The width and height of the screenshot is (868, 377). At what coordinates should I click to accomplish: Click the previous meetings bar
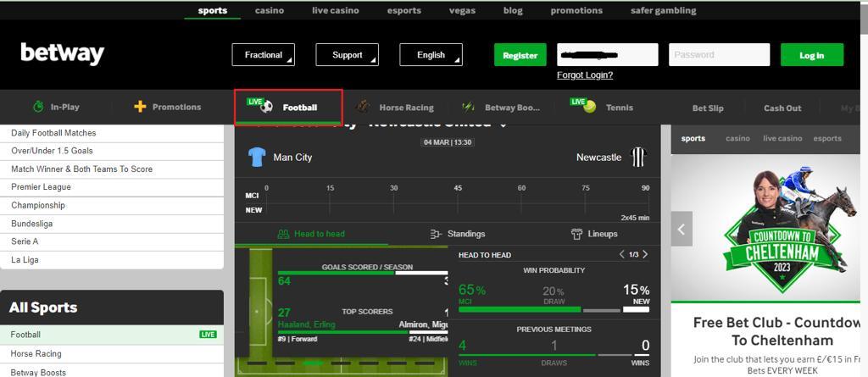[554, 355]
